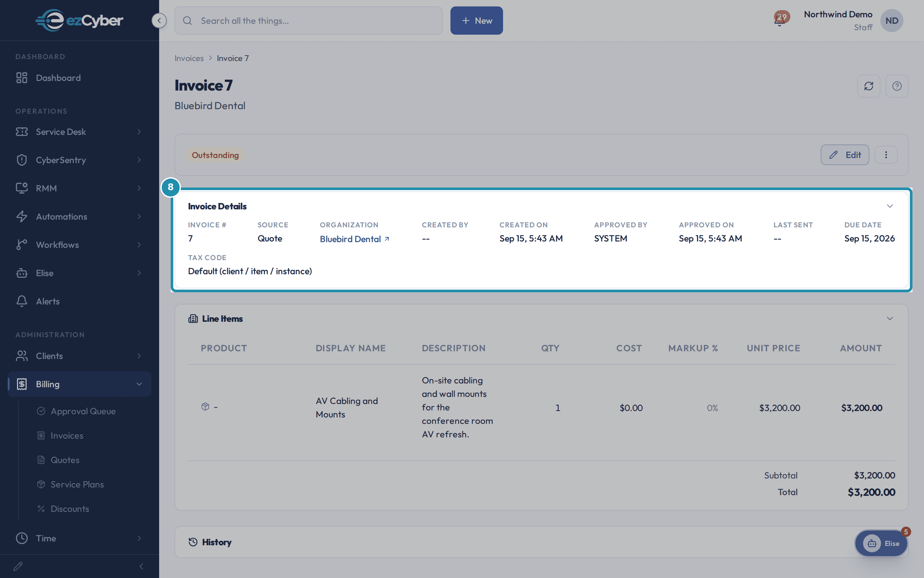Click the Northwind Demo user name
The height and width of the screenshot is (578, 924).
pos(838,14)
